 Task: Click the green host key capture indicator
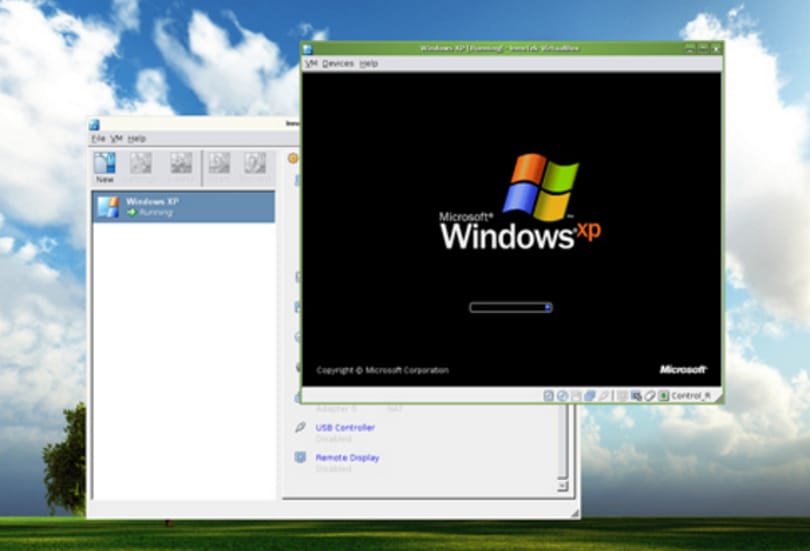coord(663,396)
